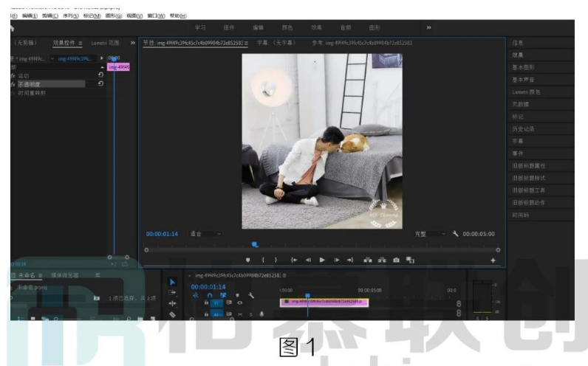This screenshot has height=366, width=588.
Task: Toggle nest sequence insert option in timeline
Action: point(196,296)
